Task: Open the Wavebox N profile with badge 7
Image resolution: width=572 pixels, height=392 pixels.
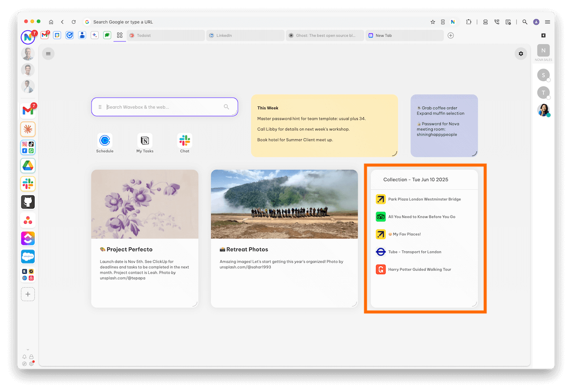Action: click(x=28, y=37)
